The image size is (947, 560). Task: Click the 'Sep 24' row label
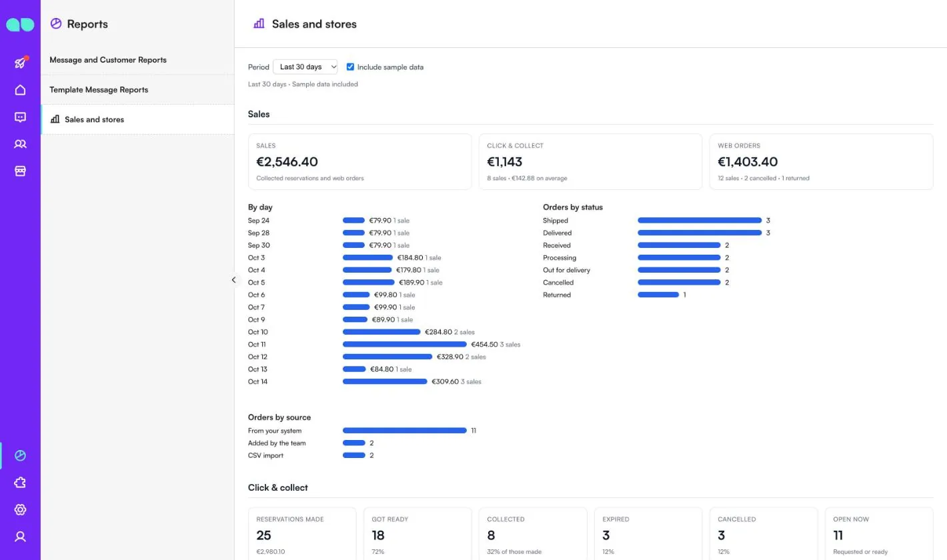[259, 221]
